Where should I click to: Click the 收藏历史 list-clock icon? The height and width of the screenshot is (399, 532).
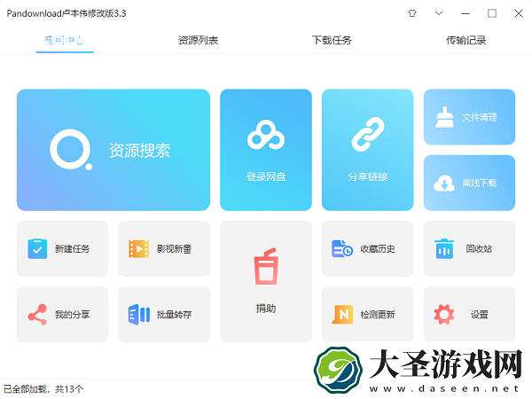tap(342, 248)
